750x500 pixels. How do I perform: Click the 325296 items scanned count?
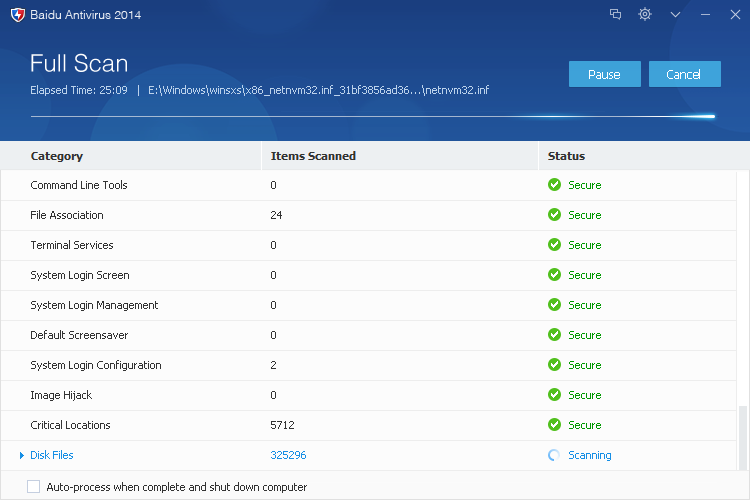(288, 455)
